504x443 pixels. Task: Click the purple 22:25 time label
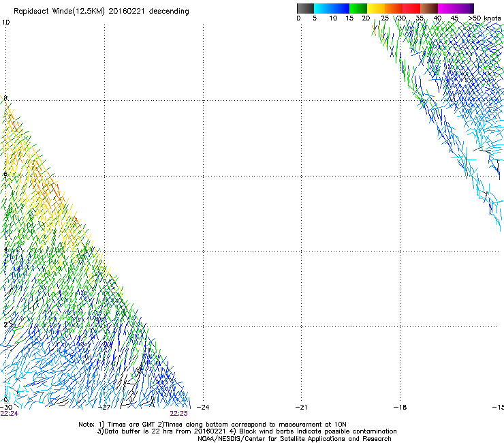pos(178,414)
